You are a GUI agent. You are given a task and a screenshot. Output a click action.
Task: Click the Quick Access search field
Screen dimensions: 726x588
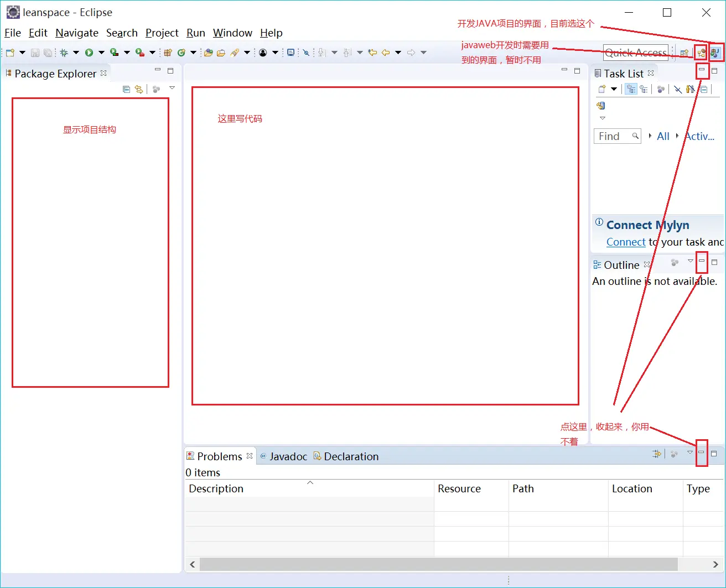[636, 53]
